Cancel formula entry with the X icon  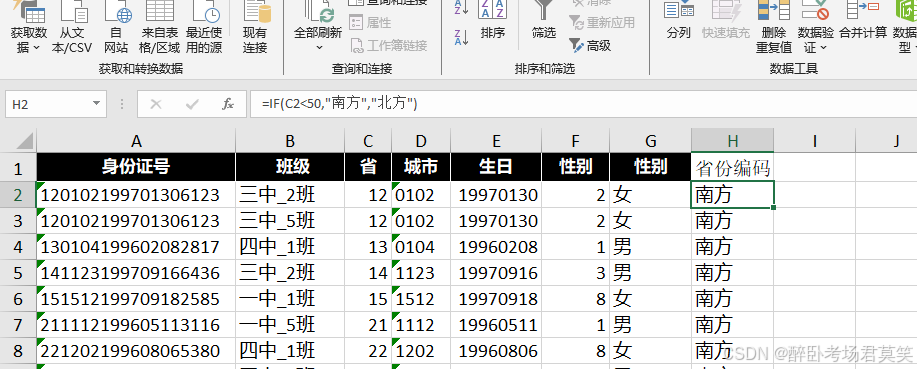point(156,104)
